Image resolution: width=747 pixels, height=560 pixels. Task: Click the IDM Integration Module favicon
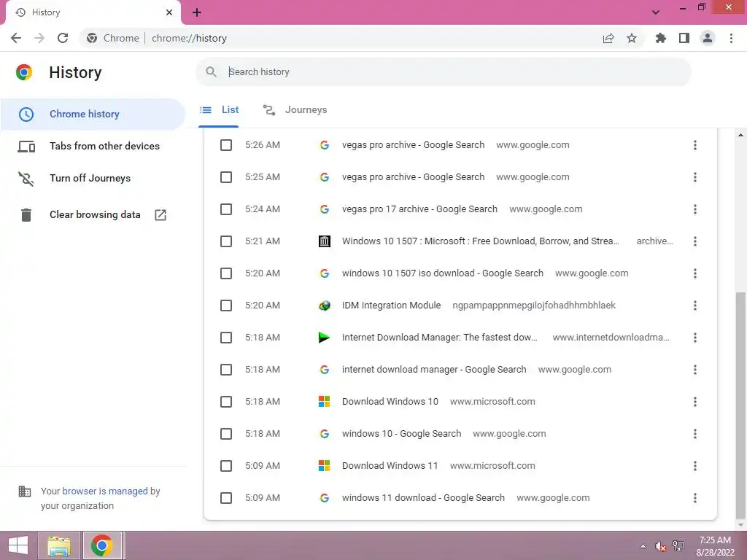[x=325, y=306]
